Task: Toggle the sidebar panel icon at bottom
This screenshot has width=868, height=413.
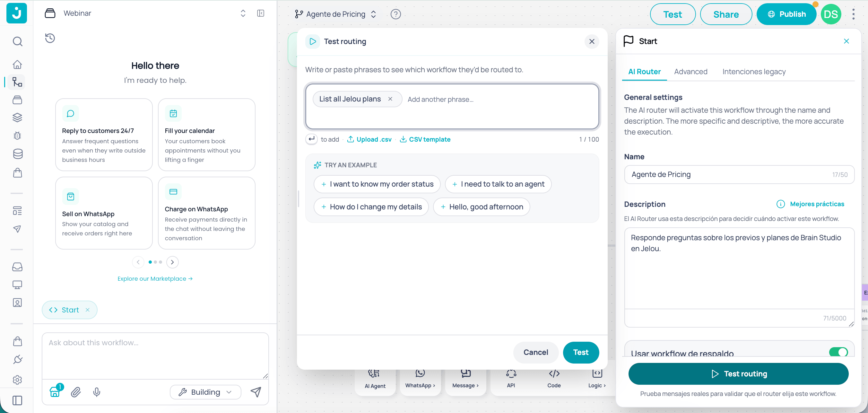Action: (x=17, y=400)
